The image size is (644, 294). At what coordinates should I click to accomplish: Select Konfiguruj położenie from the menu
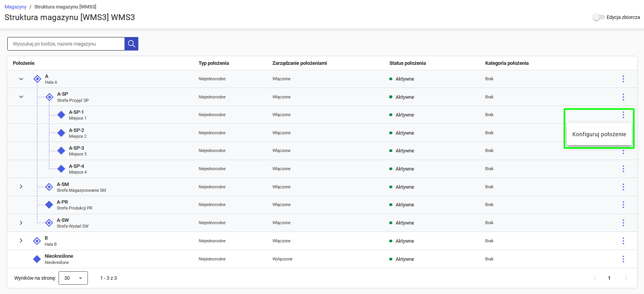click(599, 134)
